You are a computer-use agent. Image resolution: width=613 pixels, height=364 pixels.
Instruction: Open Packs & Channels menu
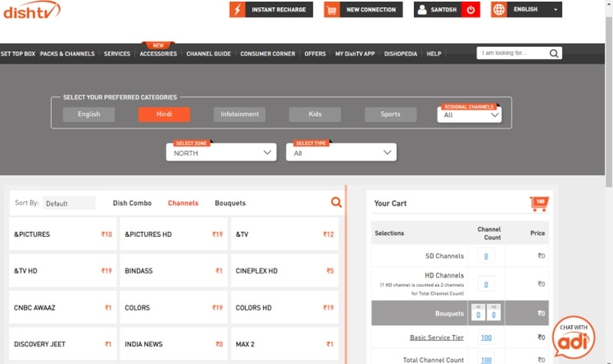point(67,54)
